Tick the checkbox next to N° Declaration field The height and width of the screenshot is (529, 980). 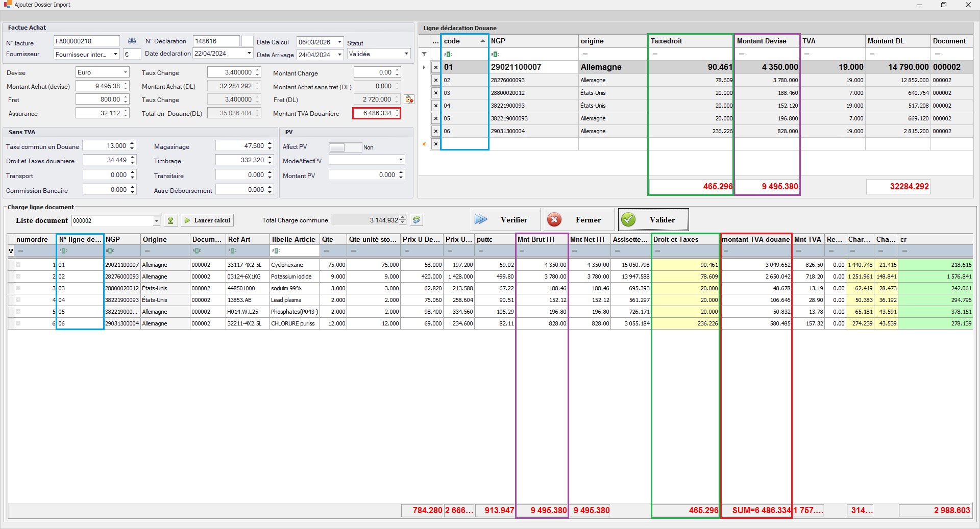point(247,41)
